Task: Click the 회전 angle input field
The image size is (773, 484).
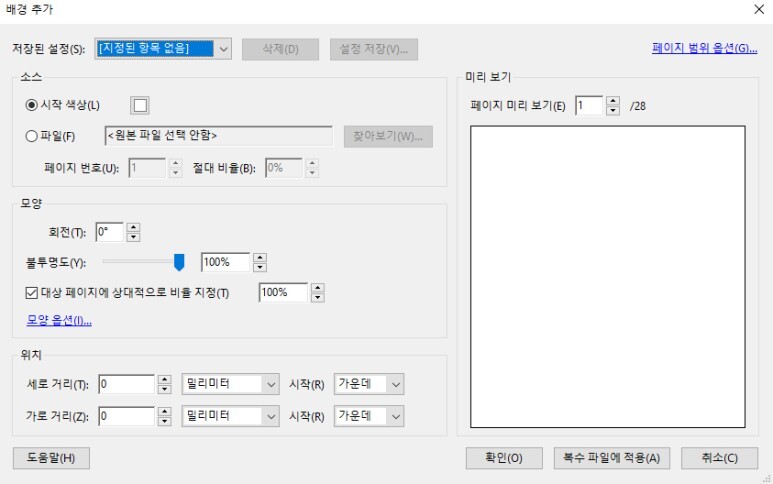Action: (109, 232)
